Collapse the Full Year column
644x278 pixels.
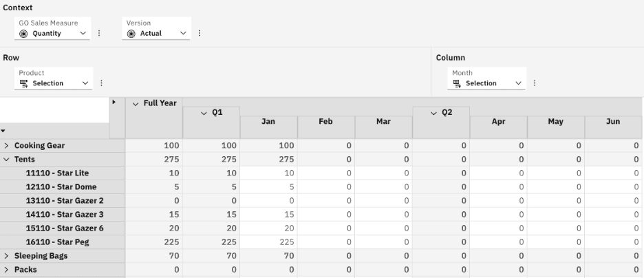136,103
